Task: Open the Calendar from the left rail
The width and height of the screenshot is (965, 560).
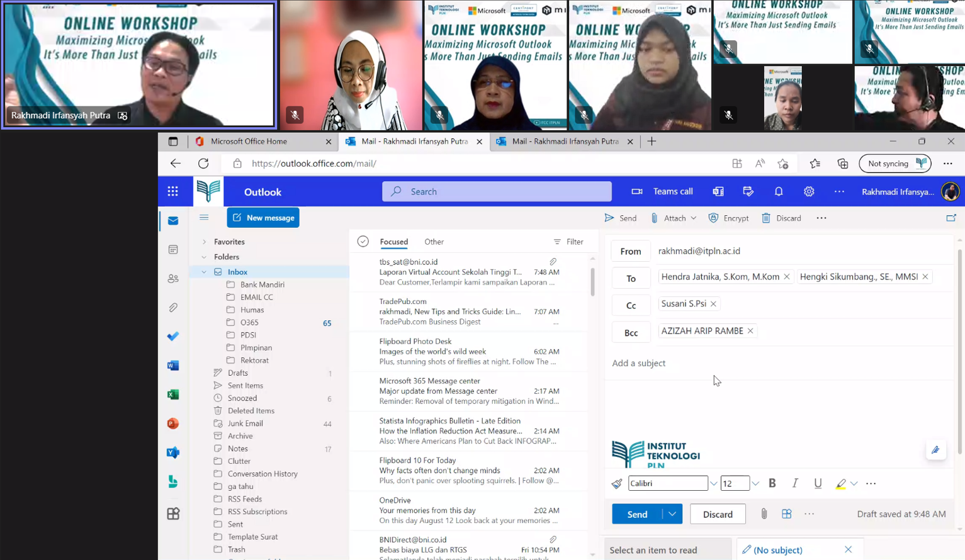Action: click(x=172, y=249)
